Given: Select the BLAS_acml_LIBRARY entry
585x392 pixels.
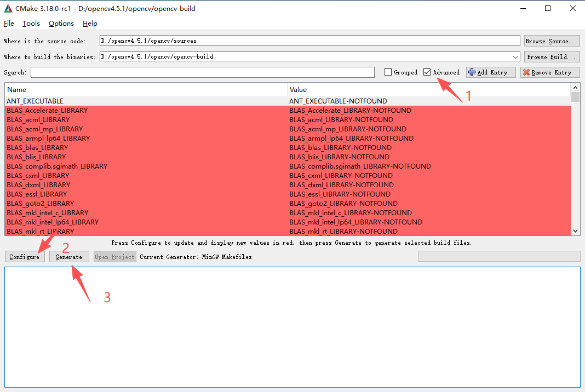Looking at the screenshot, I should [38, 120].
